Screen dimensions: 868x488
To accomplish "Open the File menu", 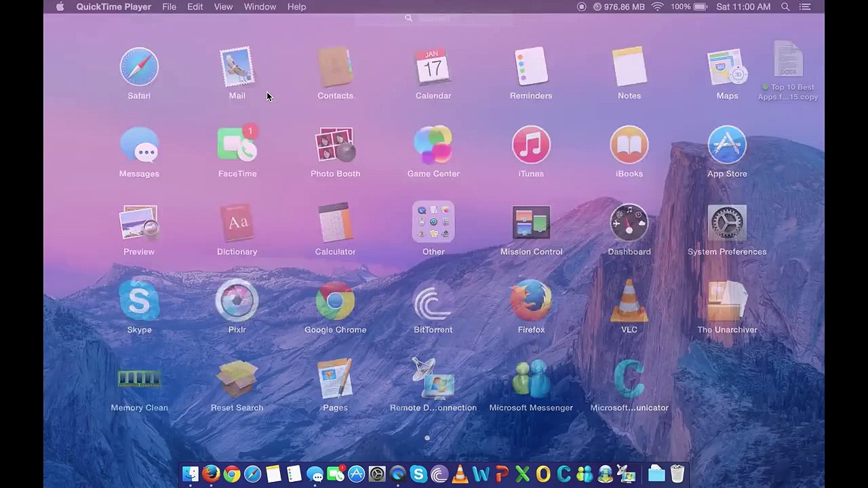I will pyautogui.click(x=169, y=7).
